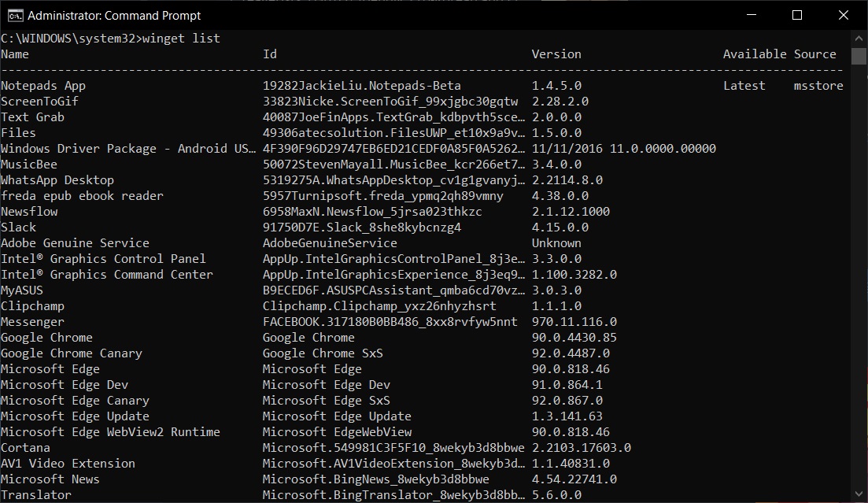The height and width of the screenshot is (503, 868).
Task: Click the 'Messenger' name
Action: tap(33, 322)
